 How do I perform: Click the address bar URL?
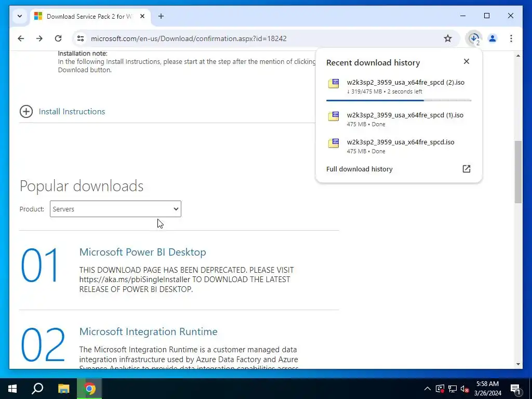coord(189,38)
